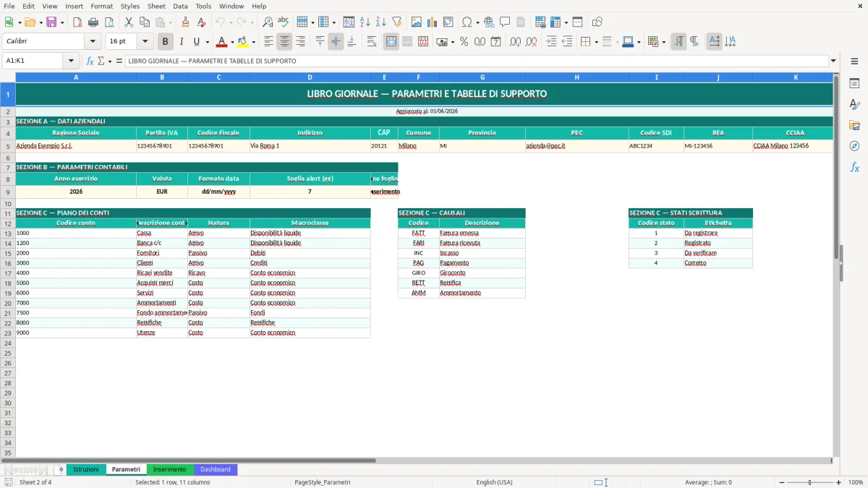The image size is (868, 488).
Task: Open the font size dropdown
Action: pyautogui.click(x=145, y=42)
